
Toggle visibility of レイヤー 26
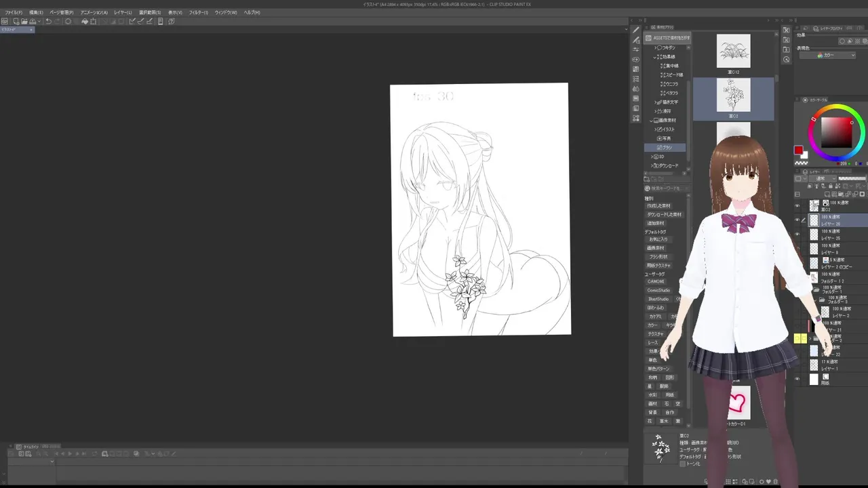[797, 220]
